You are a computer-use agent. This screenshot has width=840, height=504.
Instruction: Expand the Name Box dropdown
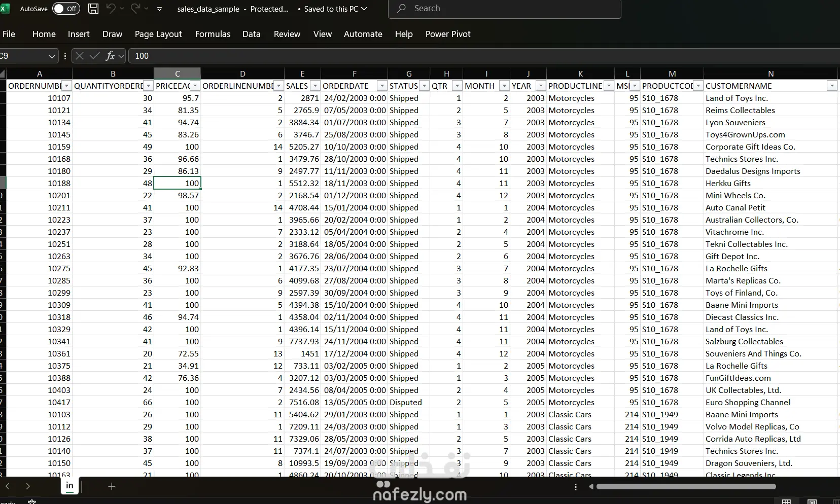pos(52,56)
